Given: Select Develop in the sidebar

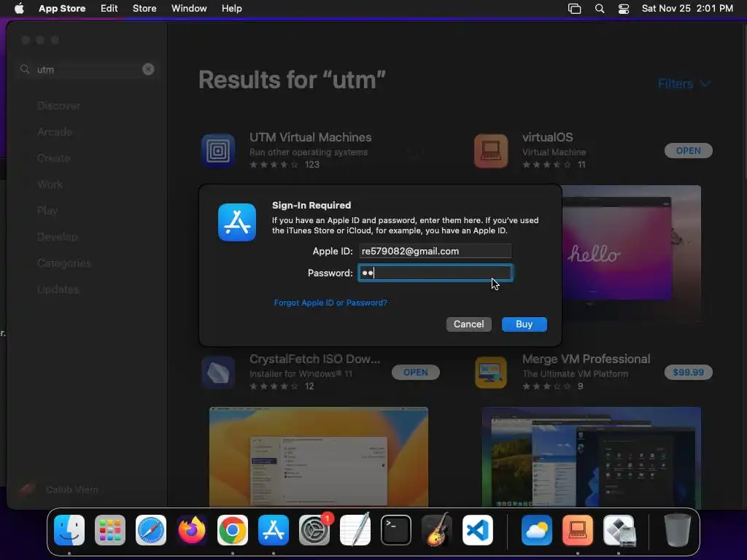Looking at the screenshot, I should point(58,237).
